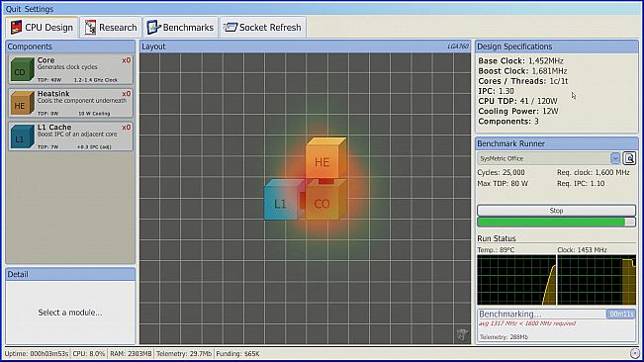Click the HE heatsink block in layout
This screenshot has width=644, height=362.
[x=325, y=158]
